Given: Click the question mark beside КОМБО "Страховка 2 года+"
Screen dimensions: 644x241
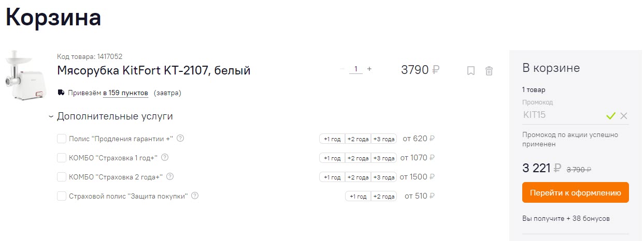Looking at the screenshot, I should point(170,177).
